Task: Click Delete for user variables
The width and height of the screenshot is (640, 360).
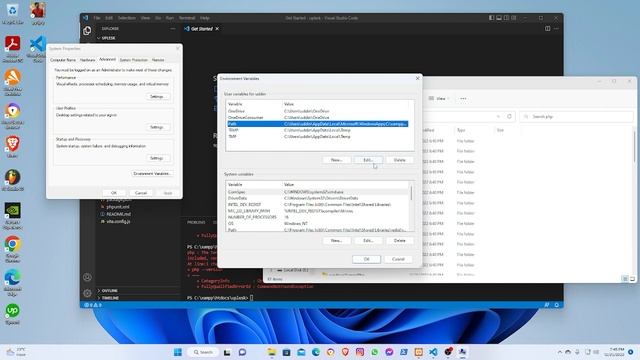Action: [x=399, y=160]
